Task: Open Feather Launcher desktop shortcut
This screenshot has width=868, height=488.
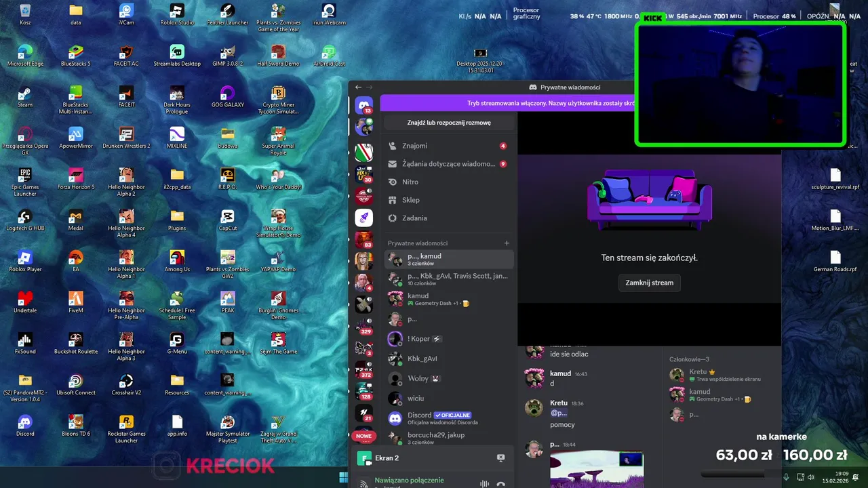Action: (227, 15)
